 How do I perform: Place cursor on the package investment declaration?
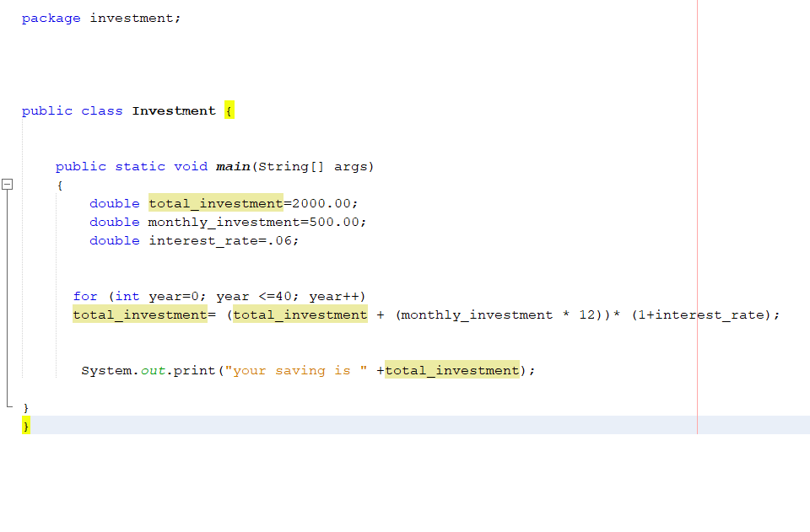[x=101, y=18]
